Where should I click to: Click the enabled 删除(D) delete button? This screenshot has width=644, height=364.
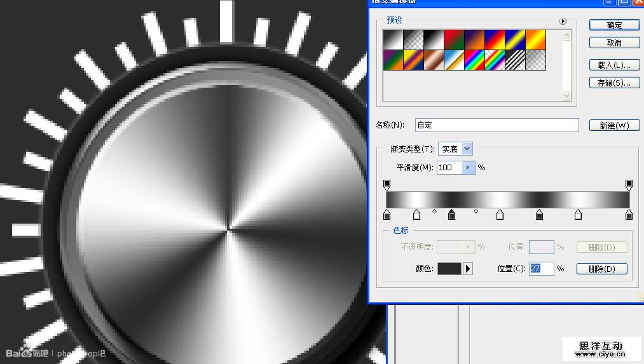(601, 269)
